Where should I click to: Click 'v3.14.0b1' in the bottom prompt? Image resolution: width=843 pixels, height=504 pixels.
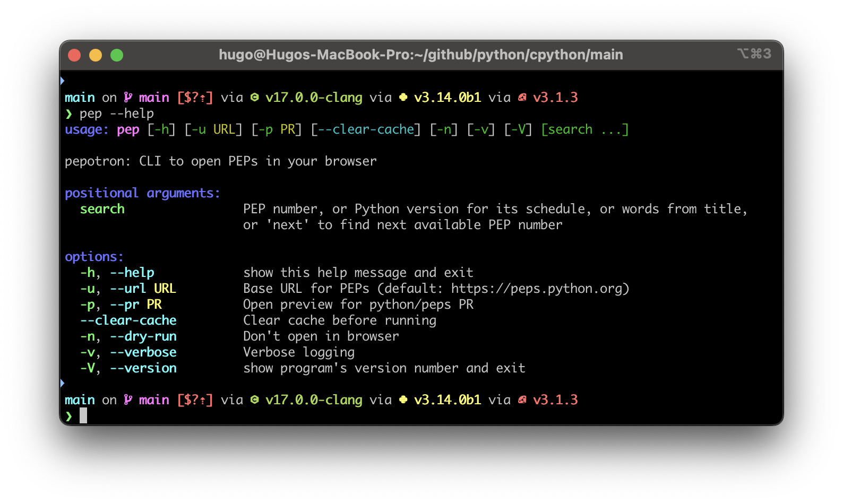pos(448,400)
